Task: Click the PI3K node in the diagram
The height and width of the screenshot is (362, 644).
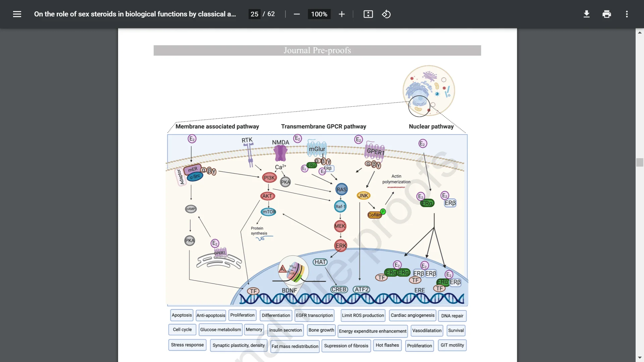Action: [x=269, y=178]
